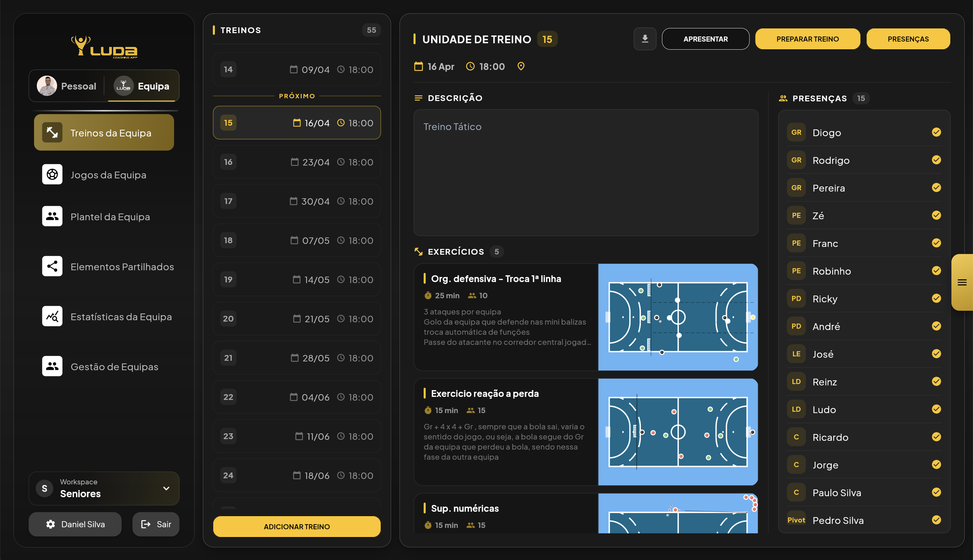The width and height of the screenshot is (973, 560).
Task: Click the Elementos Partilhados share icon
Action: (52, 266)
